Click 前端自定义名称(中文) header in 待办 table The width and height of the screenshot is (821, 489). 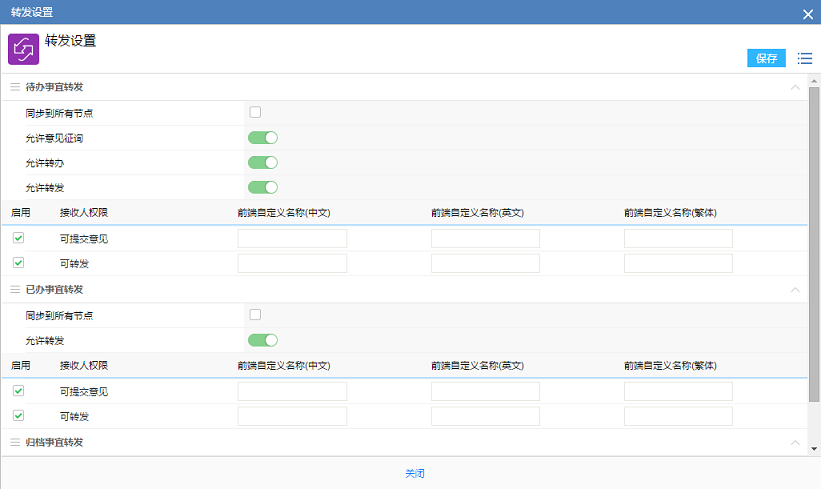tap(284, 213)
